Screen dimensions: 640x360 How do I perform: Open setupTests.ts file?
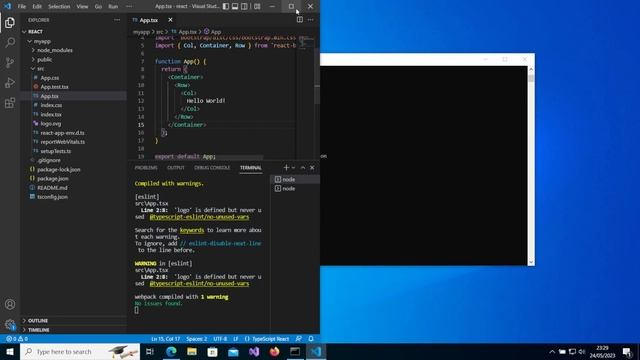pyautogui.click(x=73, y=151)
